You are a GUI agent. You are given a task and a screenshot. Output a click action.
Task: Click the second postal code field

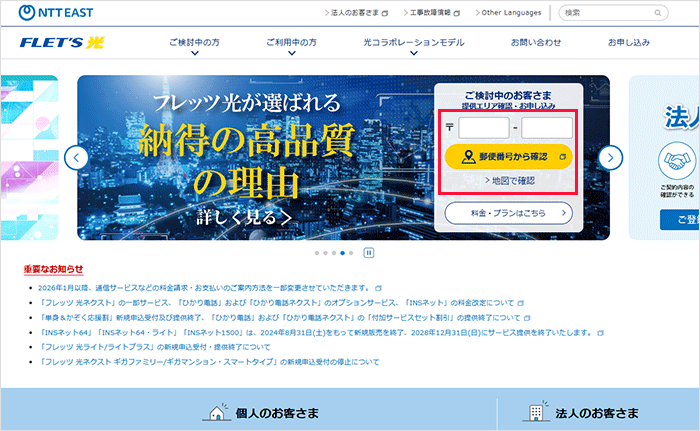pos(546,128)
